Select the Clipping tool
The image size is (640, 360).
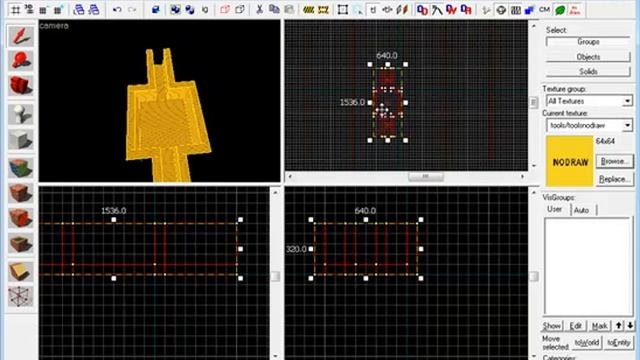[20, 272]
